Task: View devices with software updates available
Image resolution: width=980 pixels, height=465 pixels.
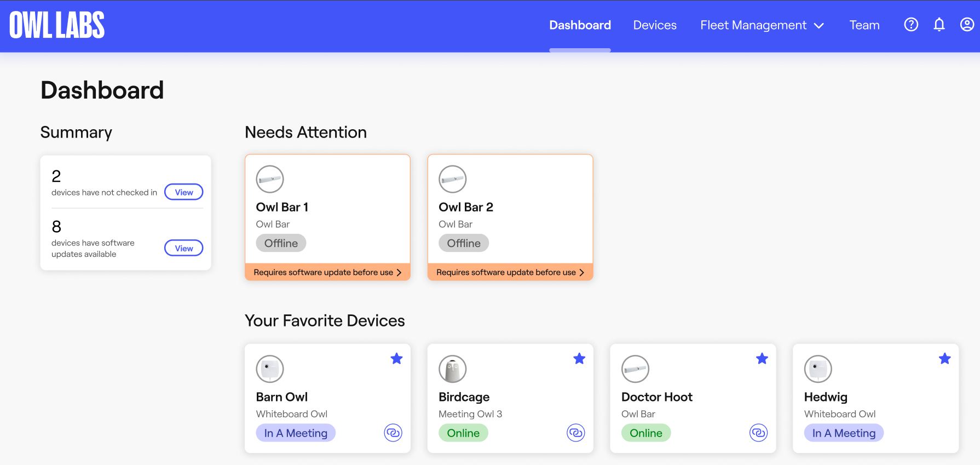Action: [184, 248]
